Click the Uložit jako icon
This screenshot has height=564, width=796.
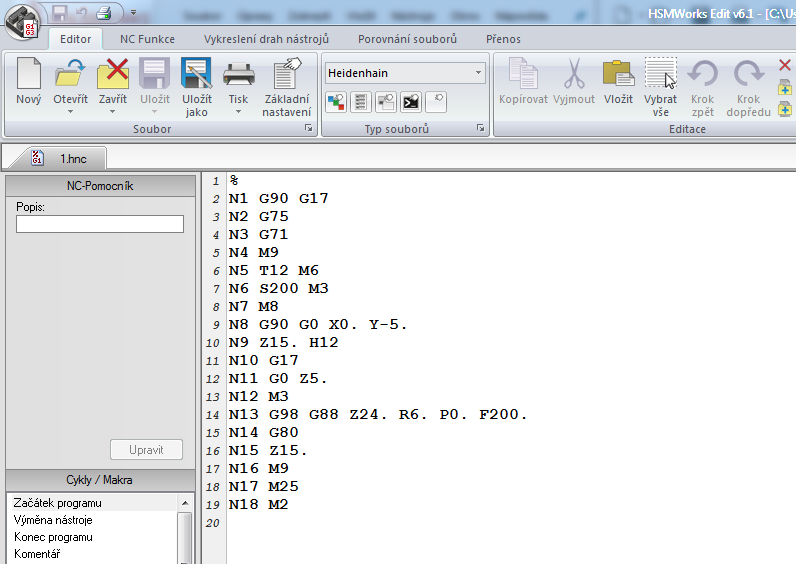coord(196,76)
